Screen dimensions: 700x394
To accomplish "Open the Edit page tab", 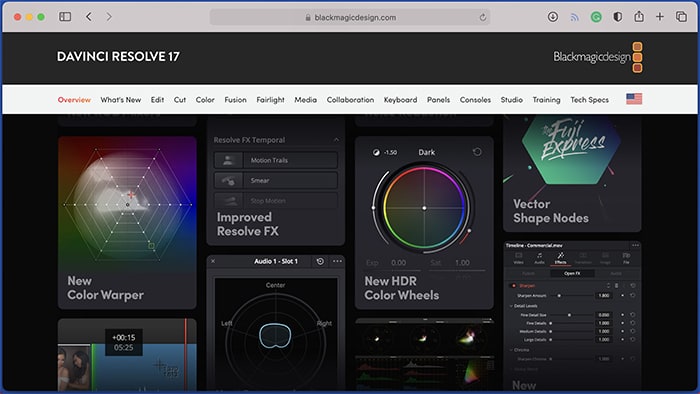I will click(x=157, y=100).
